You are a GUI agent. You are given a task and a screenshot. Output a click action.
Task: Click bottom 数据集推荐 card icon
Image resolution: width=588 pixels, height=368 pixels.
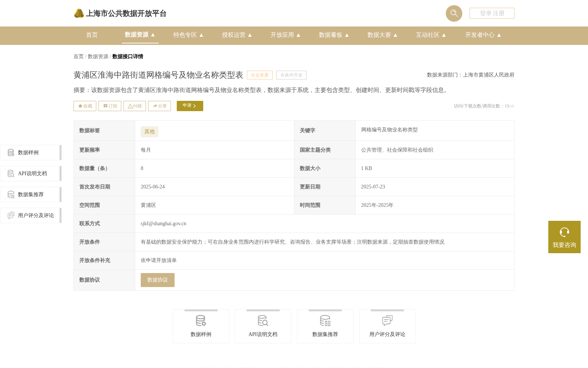pos(325,321)
